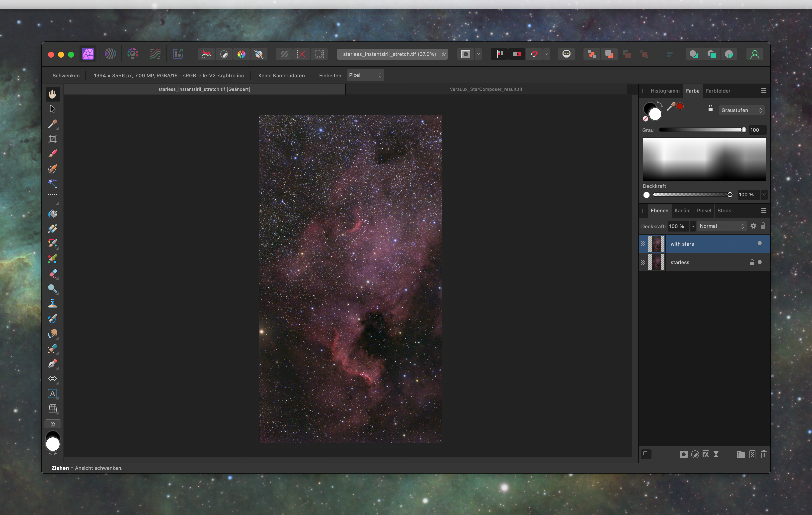Click the Grau slider handle
Viewport: 812px width, 515px height.
pos(743,130)
